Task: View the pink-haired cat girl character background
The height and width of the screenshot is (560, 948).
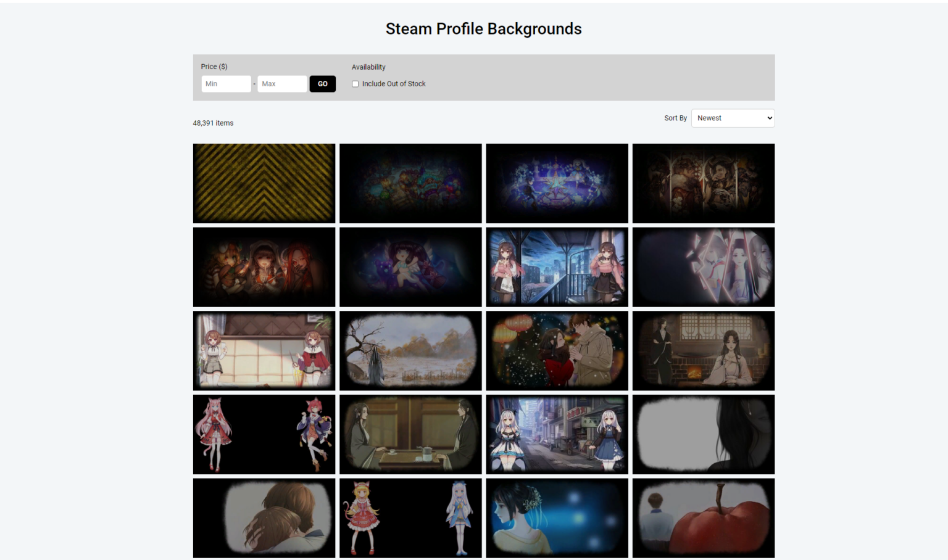Action: (264, 434)
